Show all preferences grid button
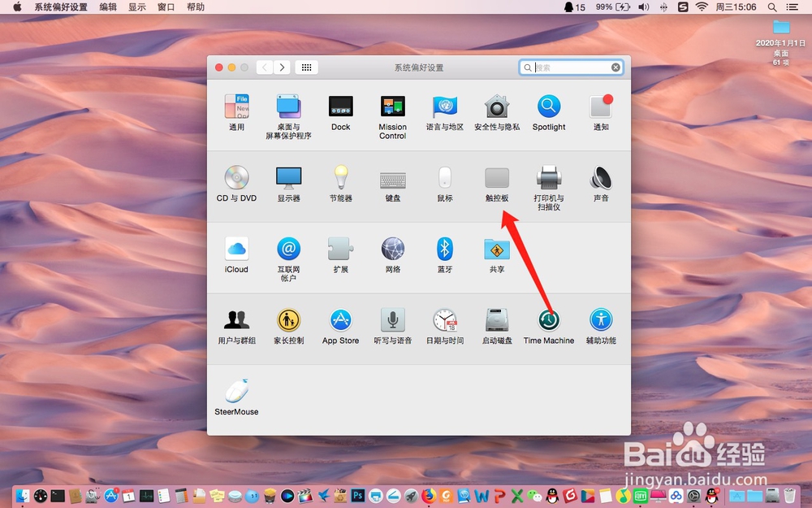Screen dimensions: 812x508 pos(307,67)
